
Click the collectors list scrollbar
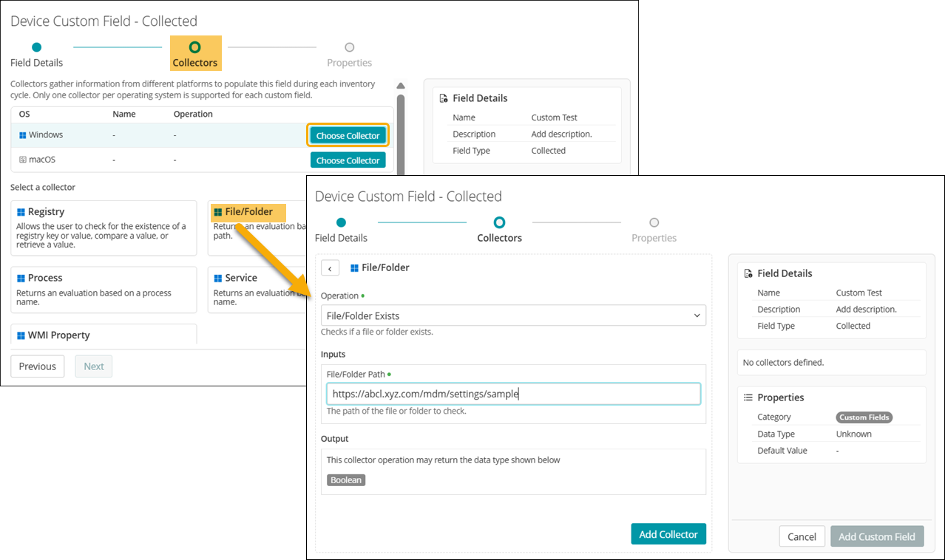click(401, 133)
